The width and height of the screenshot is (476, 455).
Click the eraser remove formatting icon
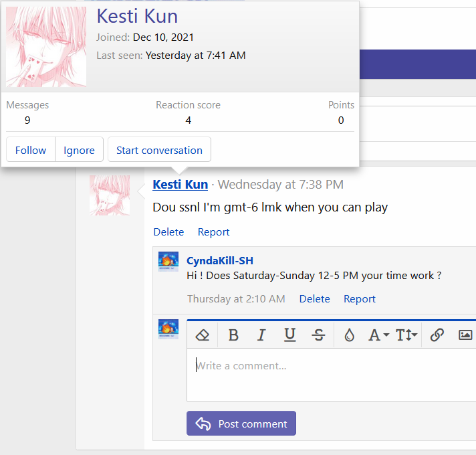pos(203,335)
